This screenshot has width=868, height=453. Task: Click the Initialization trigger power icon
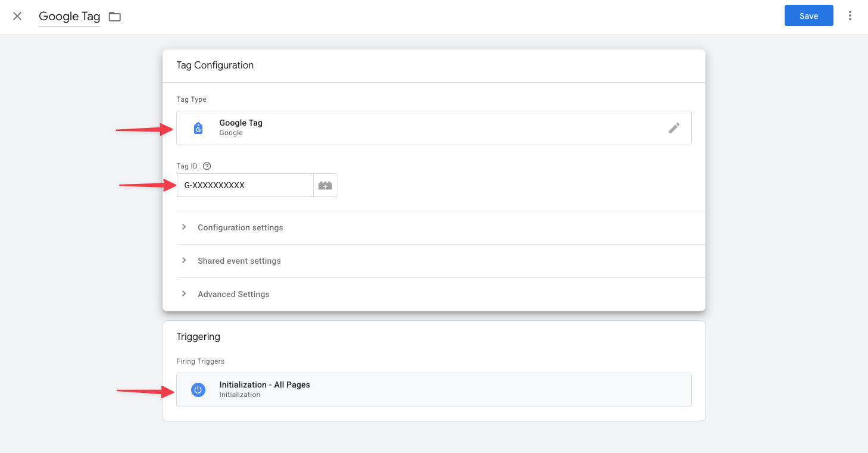pyautogui.click(x=198, y=390)
